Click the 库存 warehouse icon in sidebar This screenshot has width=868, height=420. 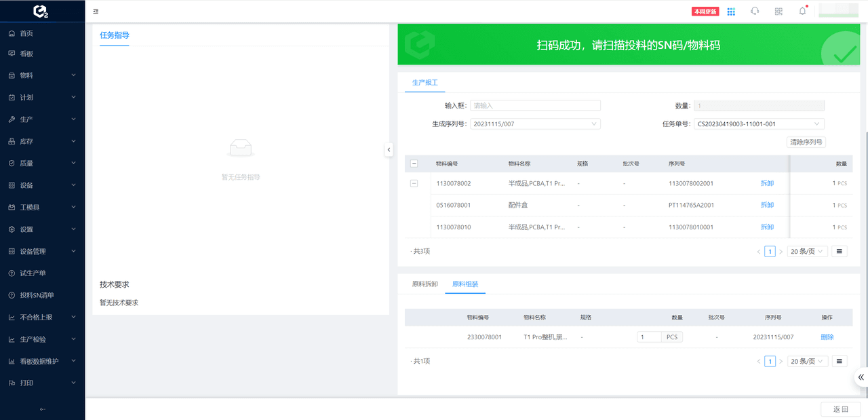(12, 141)
